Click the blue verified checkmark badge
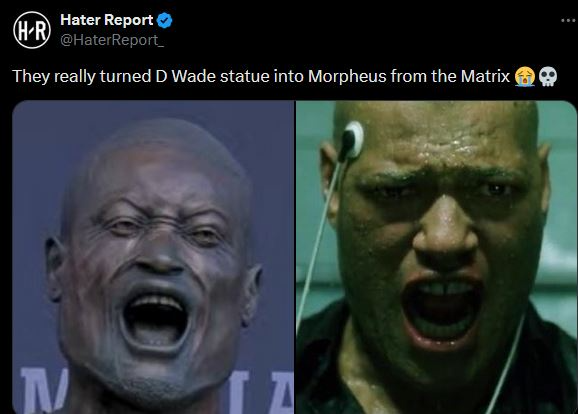The image size is (578, 414). (164, 20)
